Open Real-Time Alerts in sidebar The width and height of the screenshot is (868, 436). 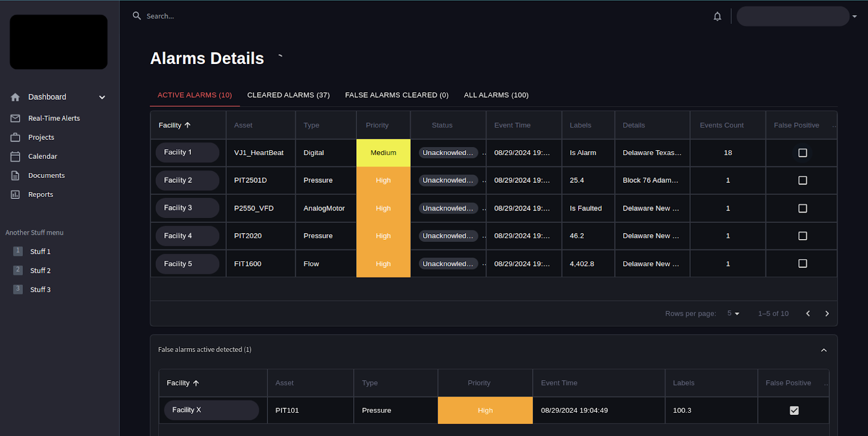click(x=54, y=118)
